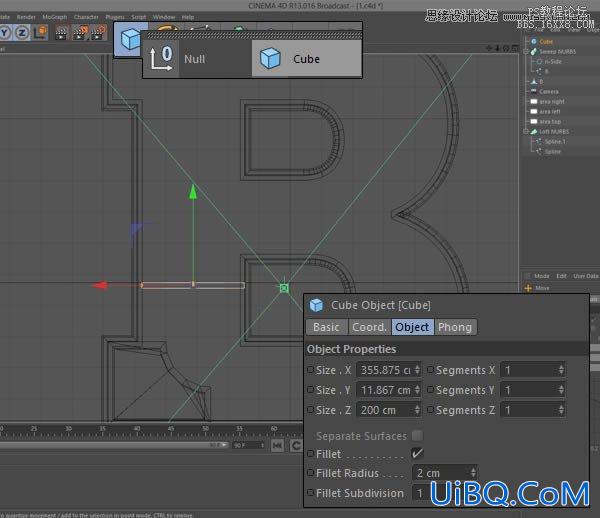Adjust the Fillet Radius stepper arrows
Screen dimensions: 600x518
(x=473, y=473)
